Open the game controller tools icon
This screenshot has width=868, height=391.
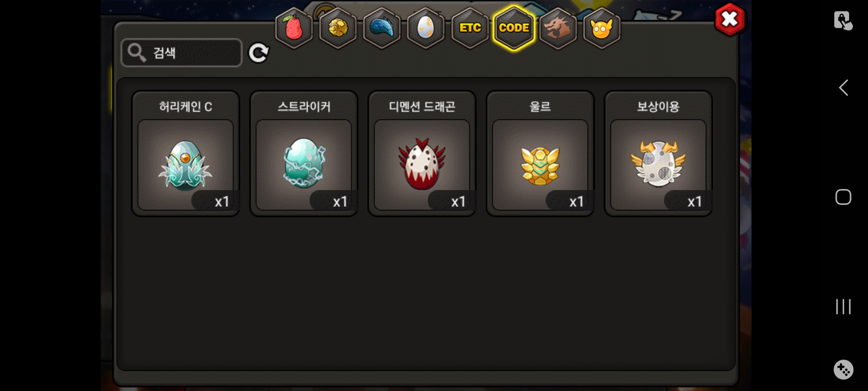843,370
